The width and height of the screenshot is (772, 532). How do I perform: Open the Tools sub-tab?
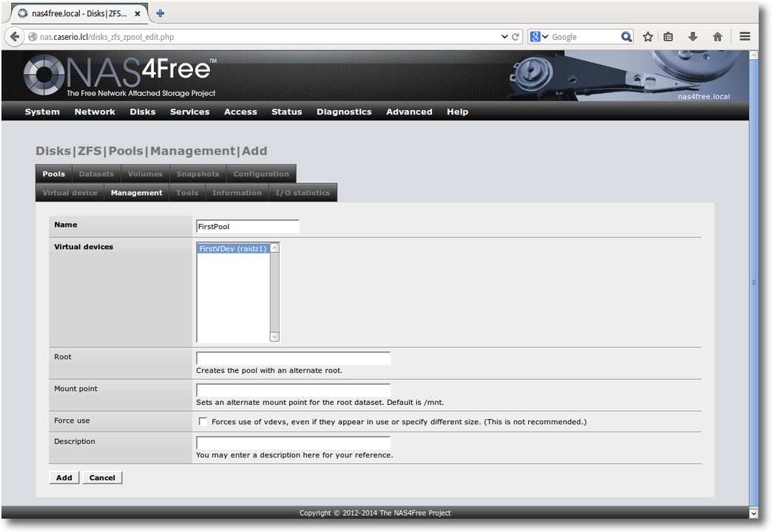click(187, 192)
